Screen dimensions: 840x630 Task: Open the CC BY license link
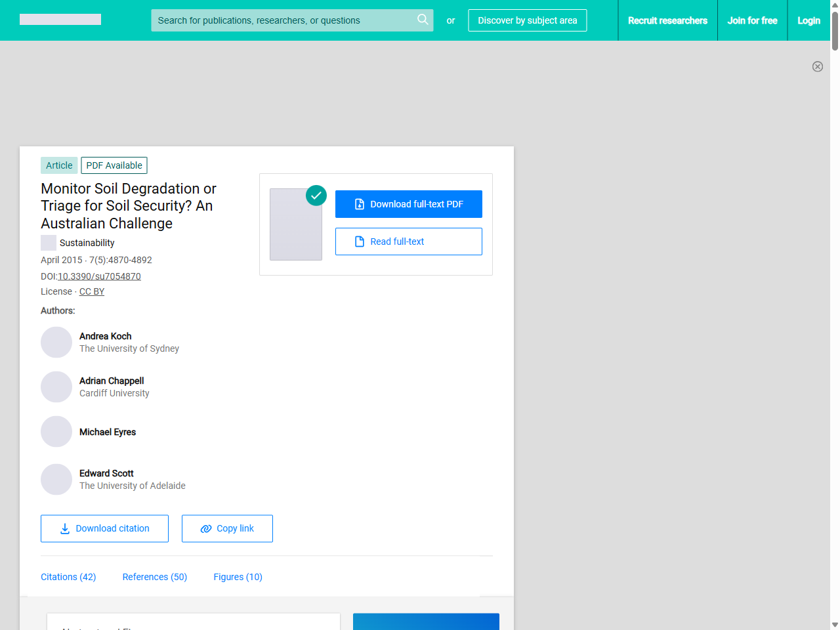(x=92, y=291)
